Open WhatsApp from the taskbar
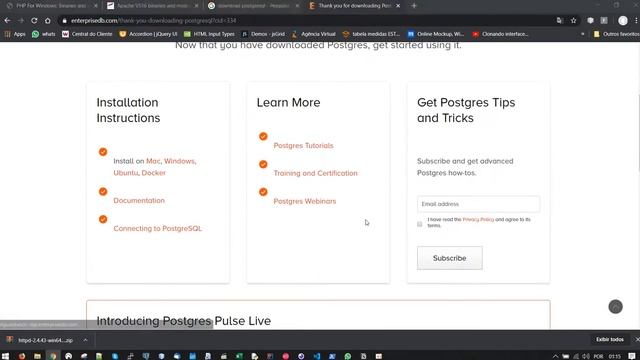 pyautogui.click(x=348, y=356)
